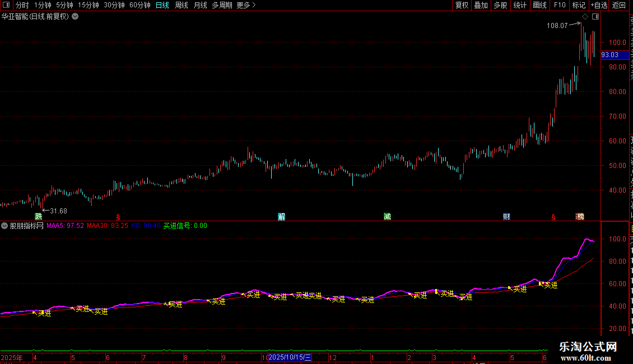Viewport: 633px width, 364px height.
Task: Click the 80.00 label on indicator axis
Action: click(x=617, y=262)
